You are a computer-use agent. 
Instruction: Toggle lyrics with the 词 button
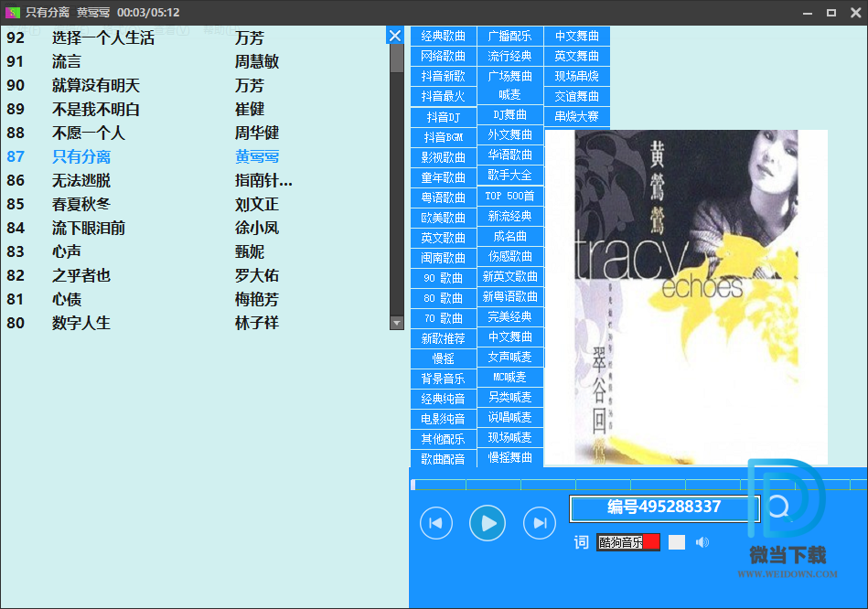(x=581, y=542)
